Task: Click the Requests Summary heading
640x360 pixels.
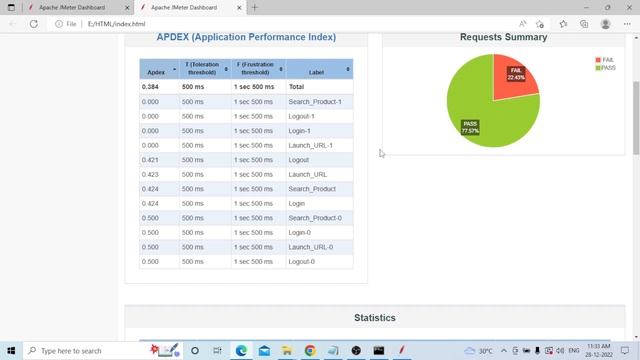Action: pos(503,37)
